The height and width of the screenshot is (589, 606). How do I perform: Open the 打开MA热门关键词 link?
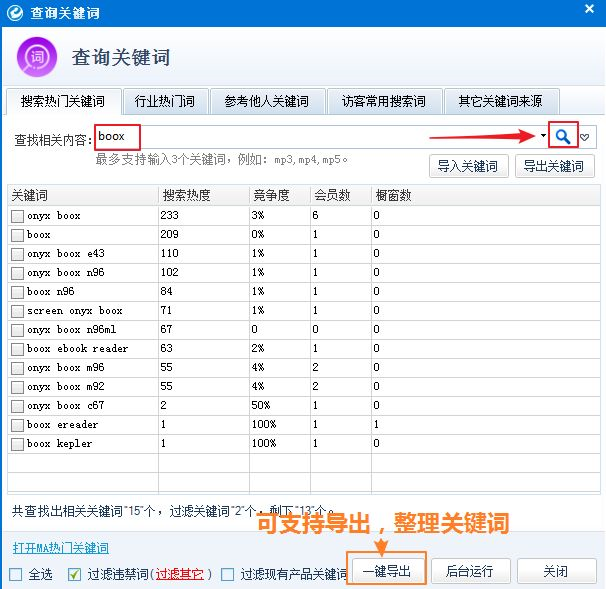point(61,548)
